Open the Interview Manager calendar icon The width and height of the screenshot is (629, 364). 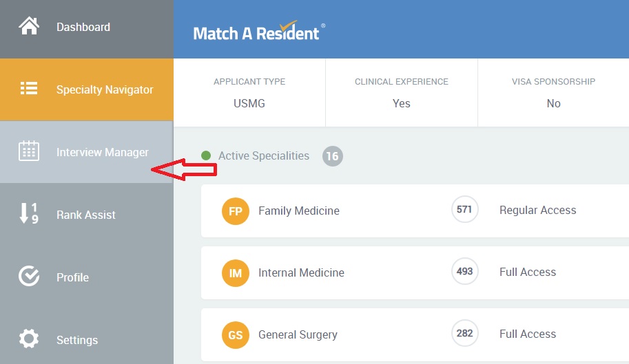click(x=29, y=151)
